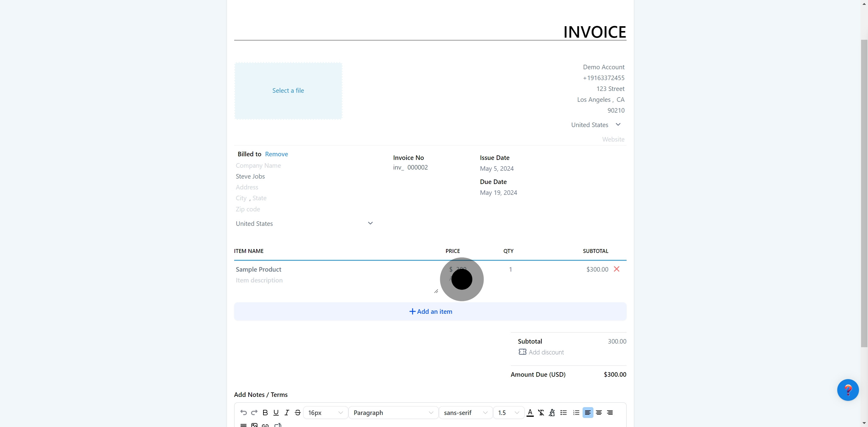Toggle strikethrough formatting in notes editor
868x427 pixels.
297,413
